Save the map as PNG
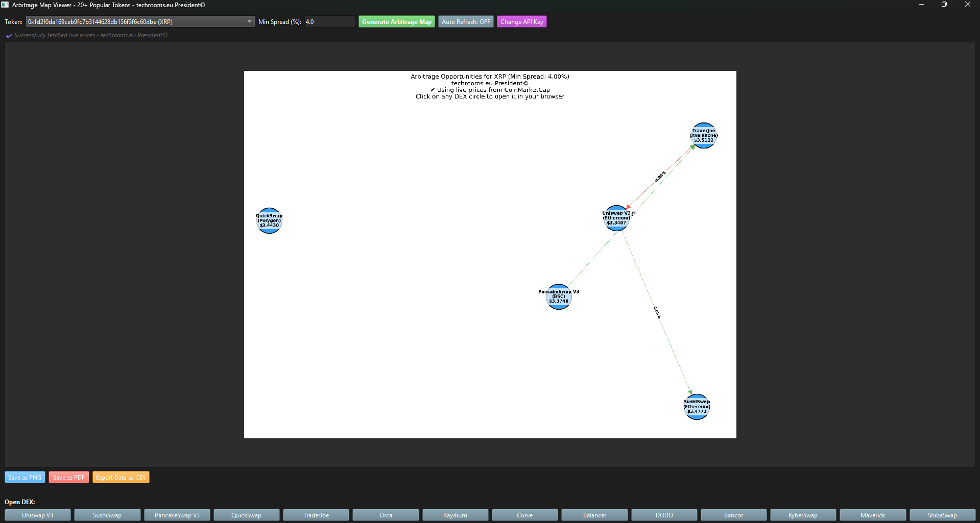 pos(25,478)
